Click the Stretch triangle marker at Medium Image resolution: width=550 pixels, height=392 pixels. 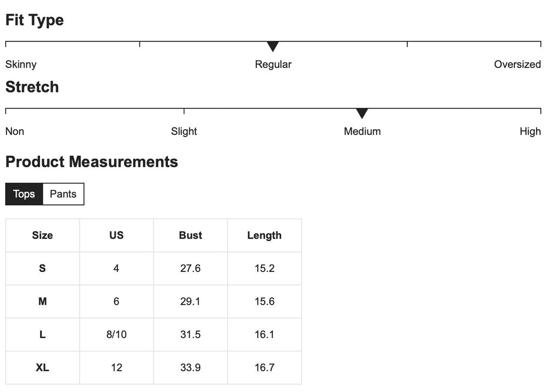(362, 114)
